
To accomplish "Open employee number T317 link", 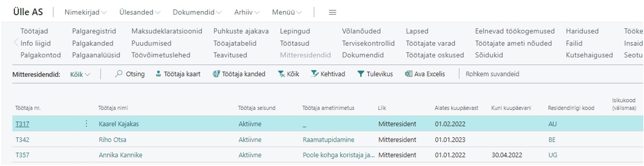I will pos(22,124).
